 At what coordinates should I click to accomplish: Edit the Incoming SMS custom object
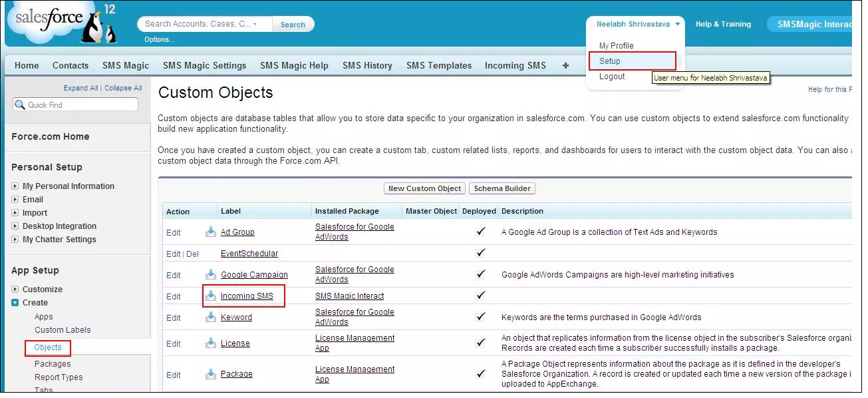point(173,296)
